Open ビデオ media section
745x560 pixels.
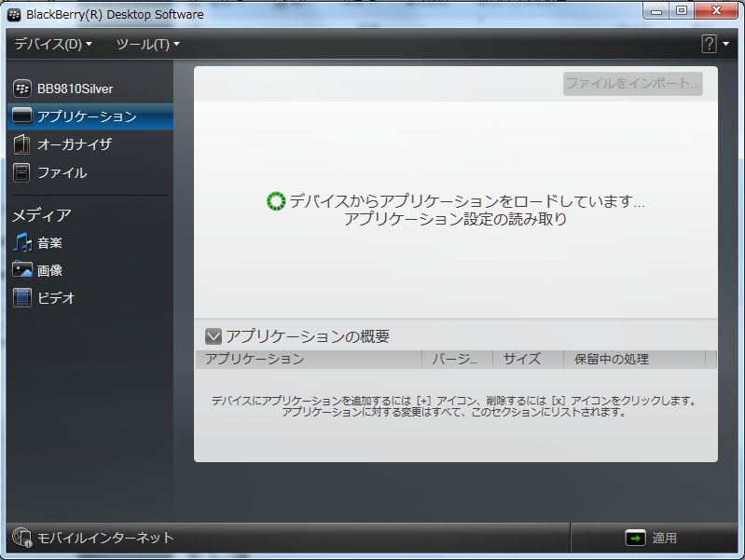tap(90, 298)
